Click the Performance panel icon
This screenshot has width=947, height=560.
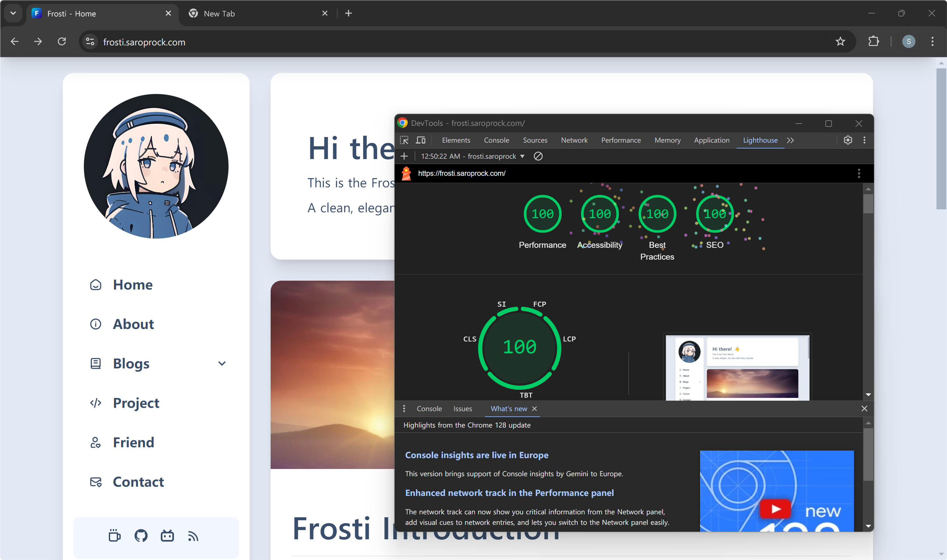621,140
